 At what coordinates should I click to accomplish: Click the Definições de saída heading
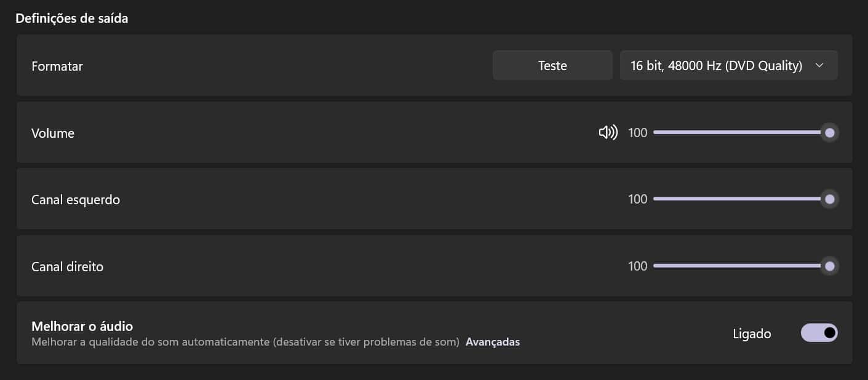coord(72,18)
